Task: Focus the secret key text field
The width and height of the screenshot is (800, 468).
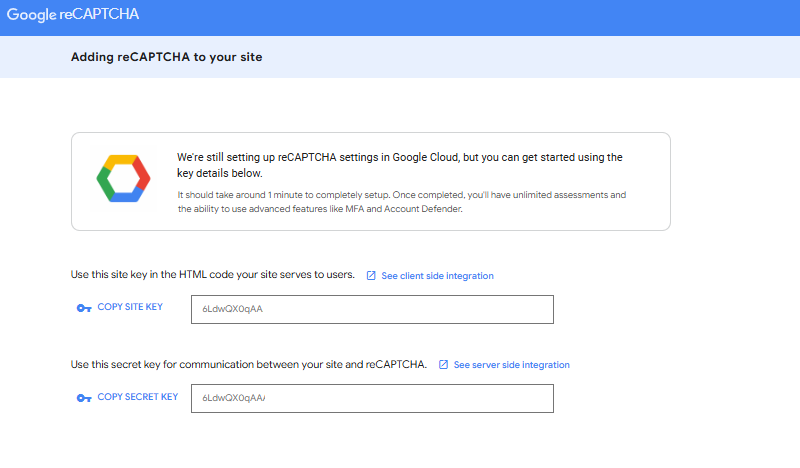Action: pos(372,399)
